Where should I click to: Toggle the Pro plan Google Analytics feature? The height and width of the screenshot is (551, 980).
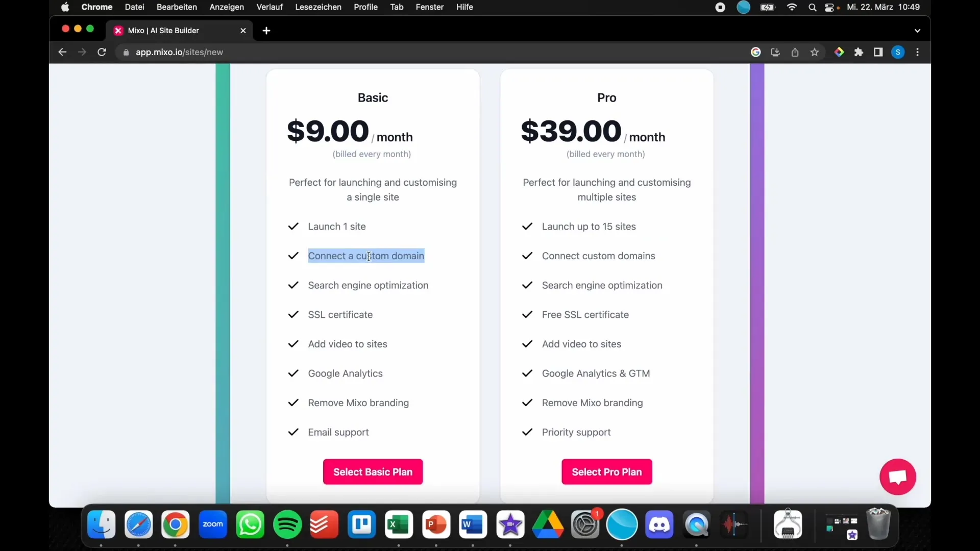[x=526, y=373]
